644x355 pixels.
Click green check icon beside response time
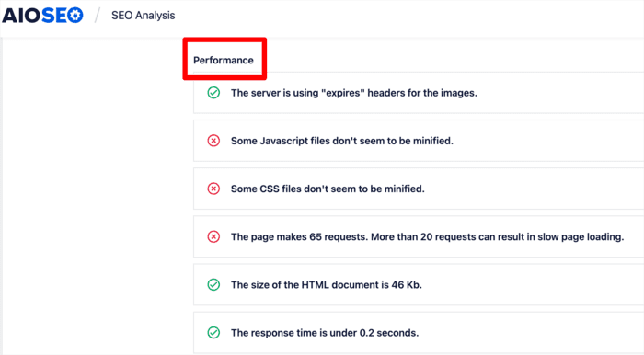tap(213, 333)
